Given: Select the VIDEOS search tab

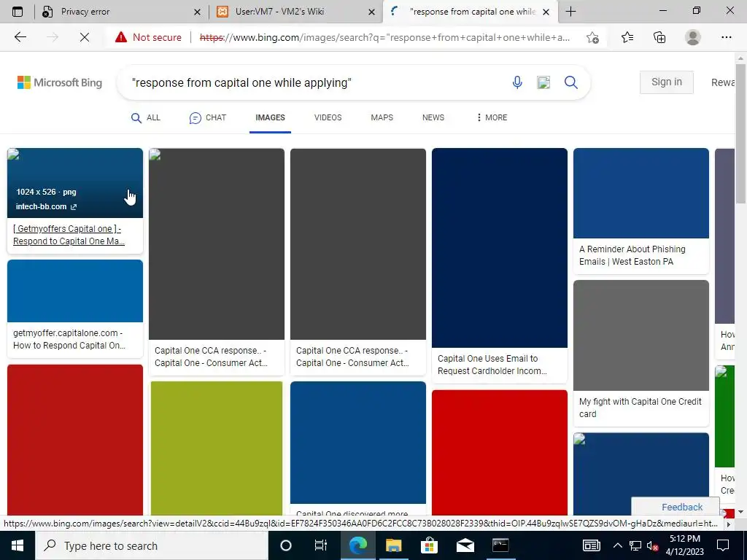Looking at the screenshot, I should click(x=328, y=117).
